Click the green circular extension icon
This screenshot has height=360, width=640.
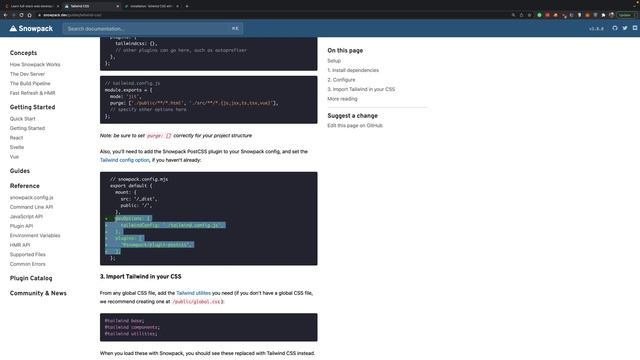tap(539, 15)
